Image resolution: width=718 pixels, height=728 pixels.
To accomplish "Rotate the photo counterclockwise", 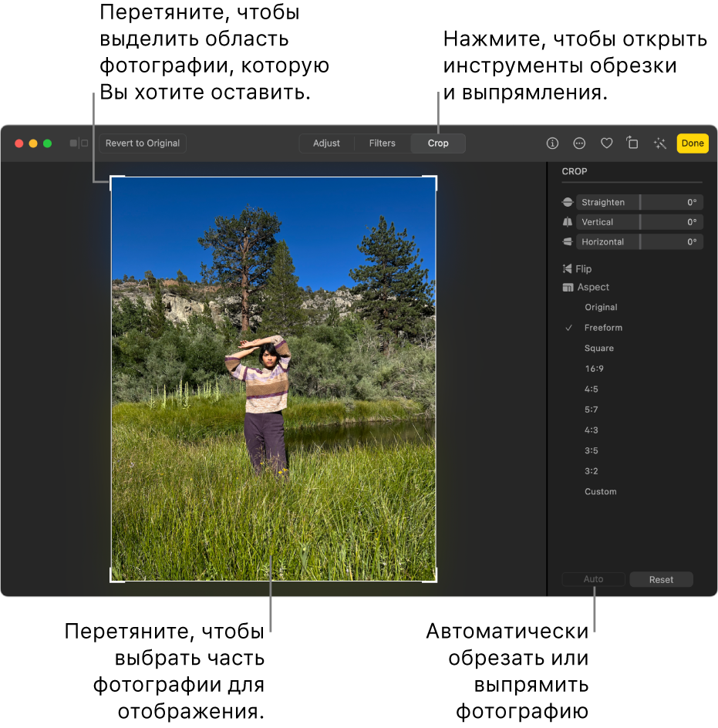I will click(x=632, y=143).
